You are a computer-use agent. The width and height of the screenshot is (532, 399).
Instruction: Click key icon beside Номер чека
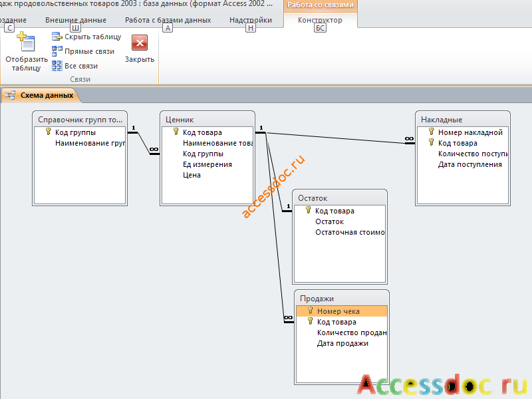(310, 311)
